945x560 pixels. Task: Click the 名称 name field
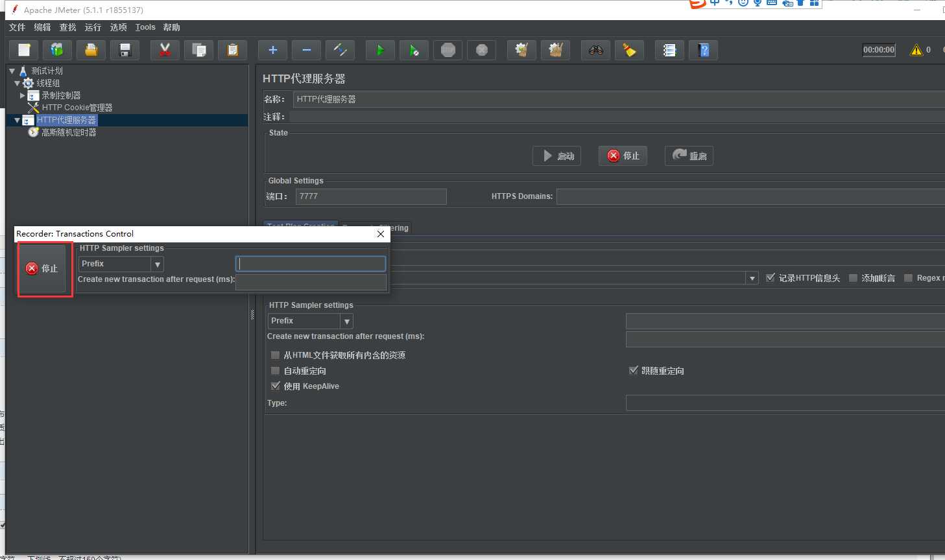619,99
